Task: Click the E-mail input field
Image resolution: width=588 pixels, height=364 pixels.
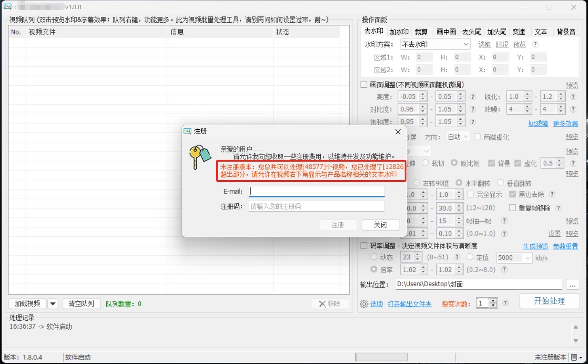Action: click(x=316, y=191)
